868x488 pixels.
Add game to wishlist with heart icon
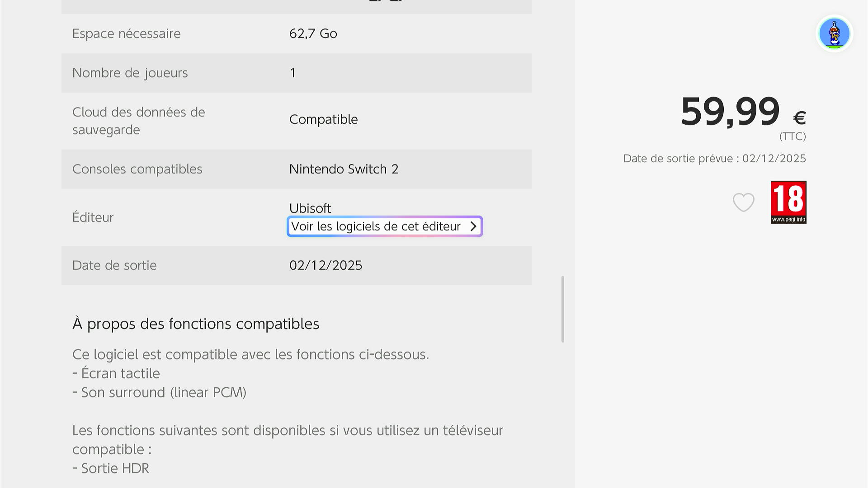[x=743, y=202]
